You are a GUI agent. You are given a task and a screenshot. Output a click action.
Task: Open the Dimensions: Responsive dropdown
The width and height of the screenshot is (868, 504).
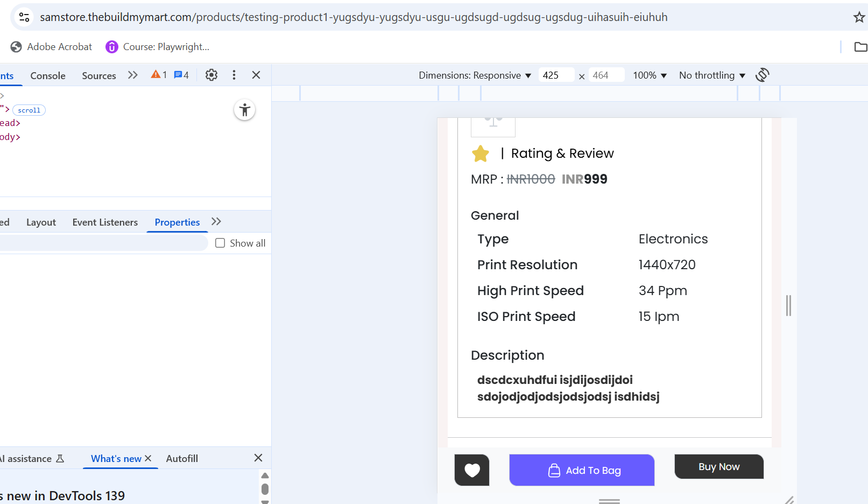(475, 75)
